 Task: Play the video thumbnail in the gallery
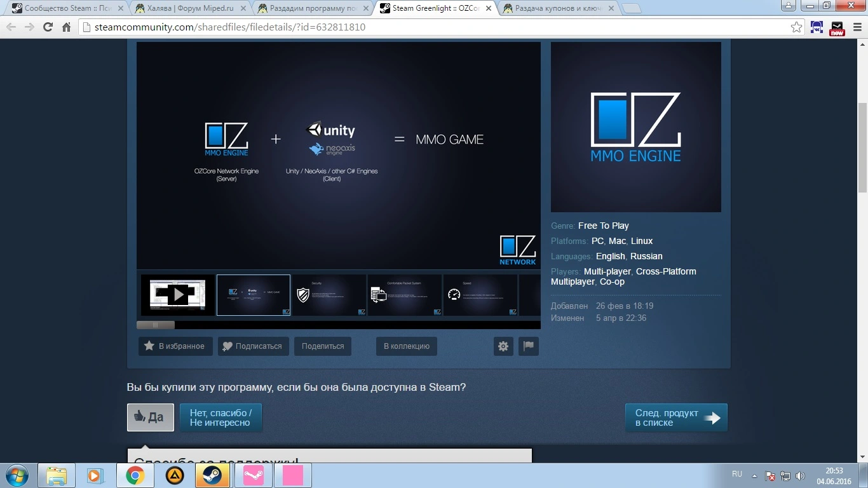(177, 295)
